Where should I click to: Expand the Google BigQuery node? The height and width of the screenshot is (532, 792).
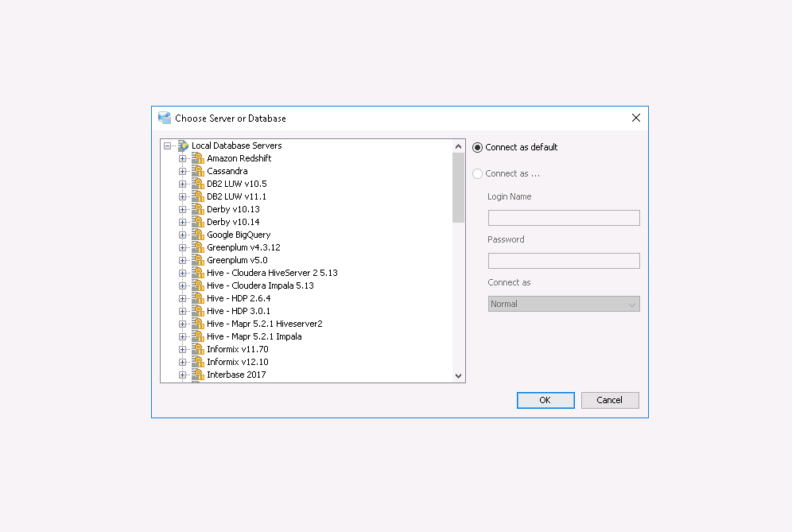coord(182,235)
